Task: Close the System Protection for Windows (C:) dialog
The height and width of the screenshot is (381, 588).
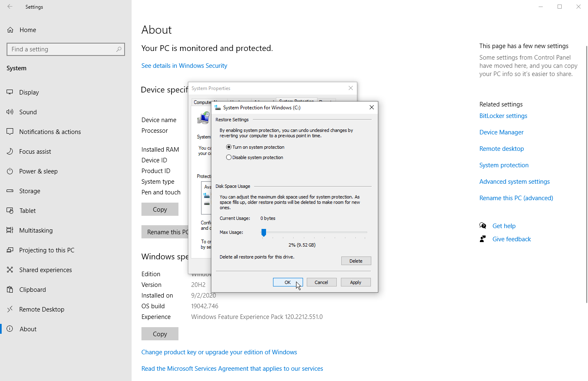Action: tap(371, 107)
